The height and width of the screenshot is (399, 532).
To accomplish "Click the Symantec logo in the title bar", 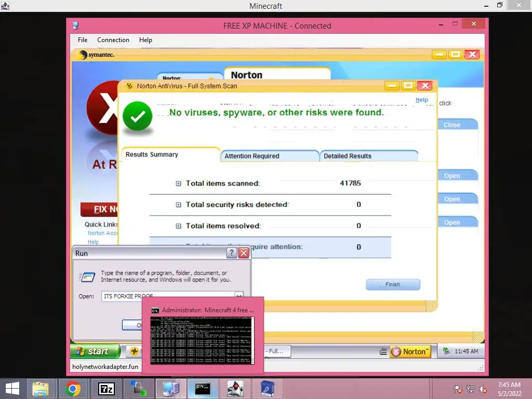I will (x=96, y=55).
